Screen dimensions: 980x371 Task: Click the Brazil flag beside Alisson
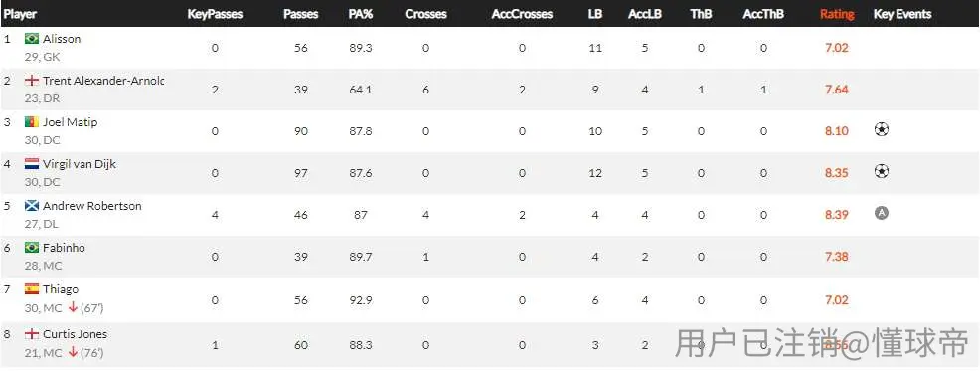tap(32, 39)
